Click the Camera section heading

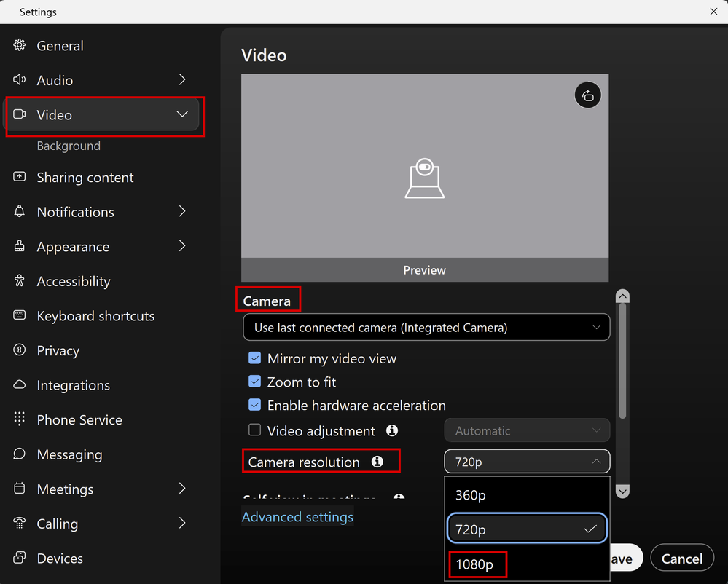267,301
